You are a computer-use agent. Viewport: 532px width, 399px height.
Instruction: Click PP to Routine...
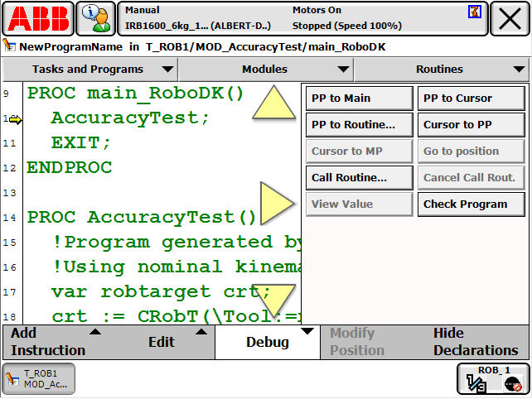(360, 125)
